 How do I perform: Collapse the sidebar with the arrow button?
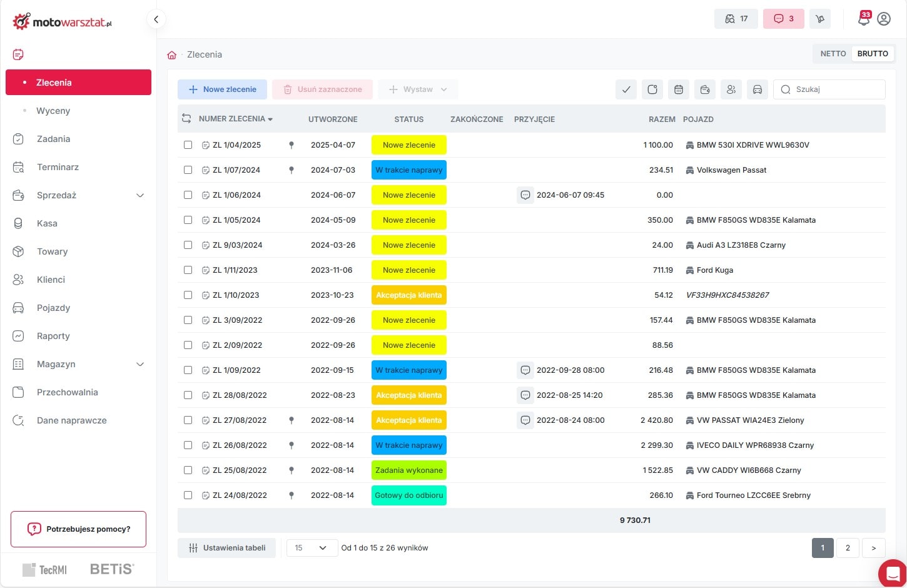[156, 19]
